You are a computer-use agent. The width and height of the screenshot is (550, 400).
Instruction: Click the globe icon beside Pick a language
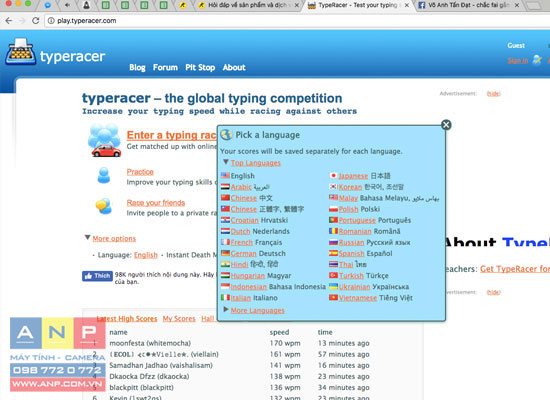click(x=227, y=135)
